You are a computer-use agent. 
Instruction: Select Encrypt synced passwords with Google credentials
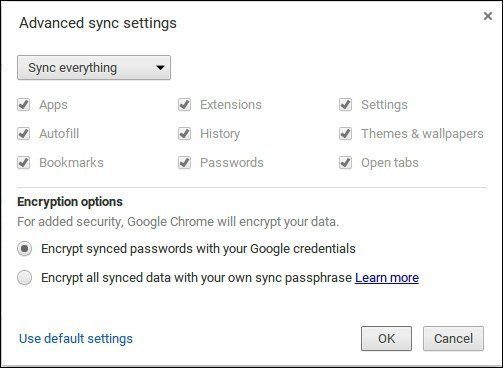click(25, 249)
